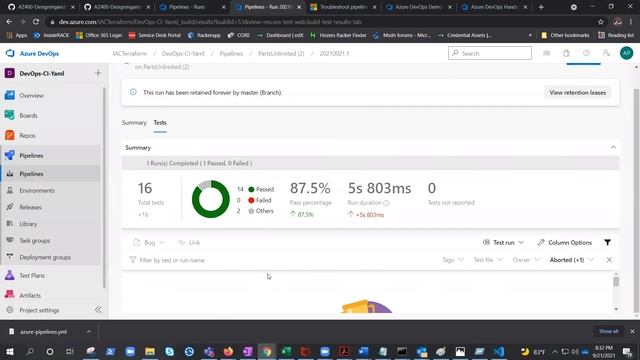
Task: Open Artifacts in the sidebar
Action: pyautogui.click(x=30, y=295)
